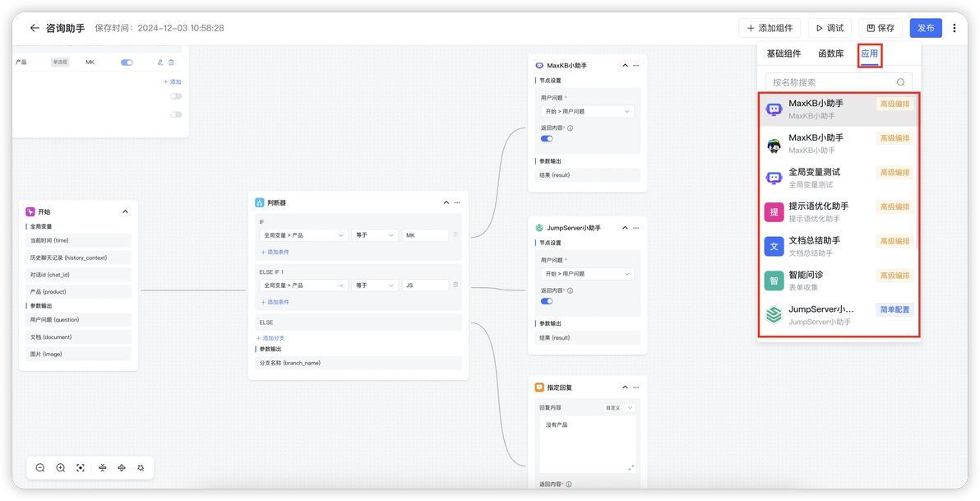Screen dimensions: 980x501
Task: Toggle the switch in the 产品 row
Action: click(x=127, y=63)
